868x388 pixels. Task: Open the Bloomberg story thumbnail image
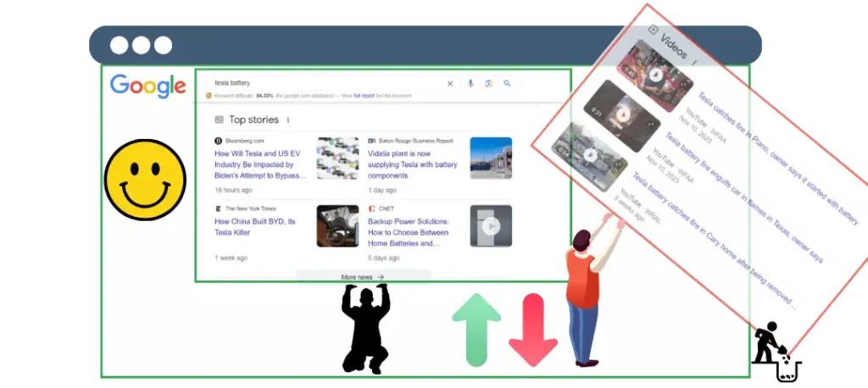coord(337,158)
